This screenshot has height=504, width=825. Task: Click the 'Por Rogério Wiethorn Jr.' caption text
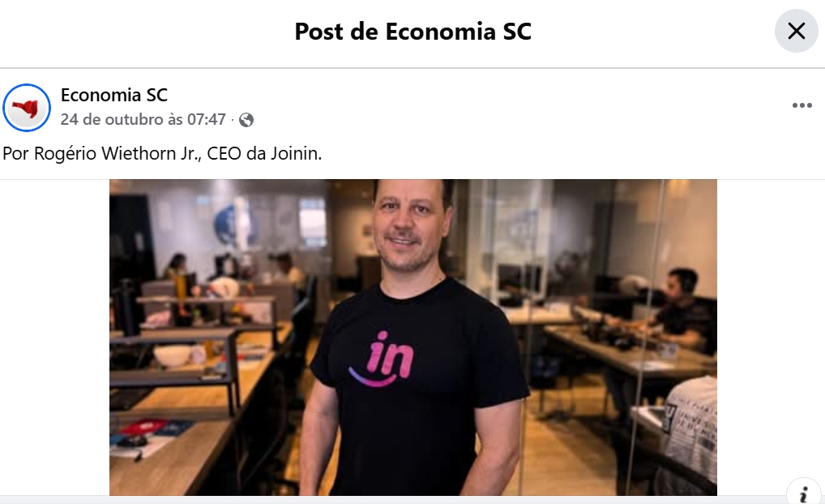point(102,154)
